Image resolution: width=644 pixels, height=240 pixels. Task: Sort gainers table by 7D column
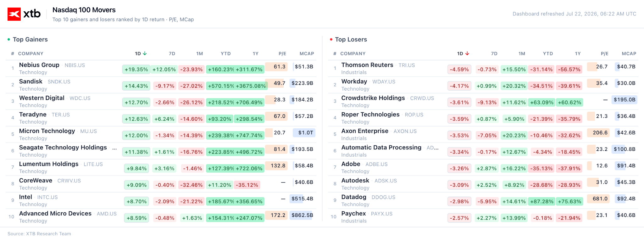coord(172,53)
